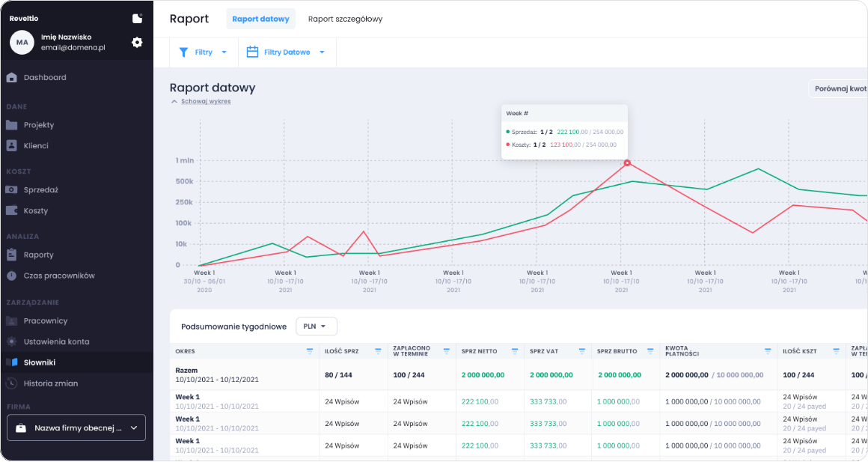Select the Raport datowy tab

click(x=260, y=19)
